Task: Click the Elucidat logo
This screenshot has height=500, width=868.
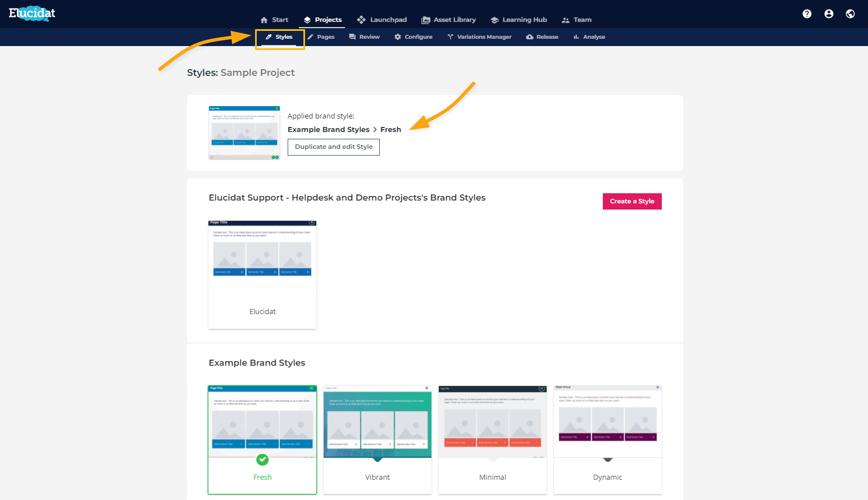Action: (32, 13)
